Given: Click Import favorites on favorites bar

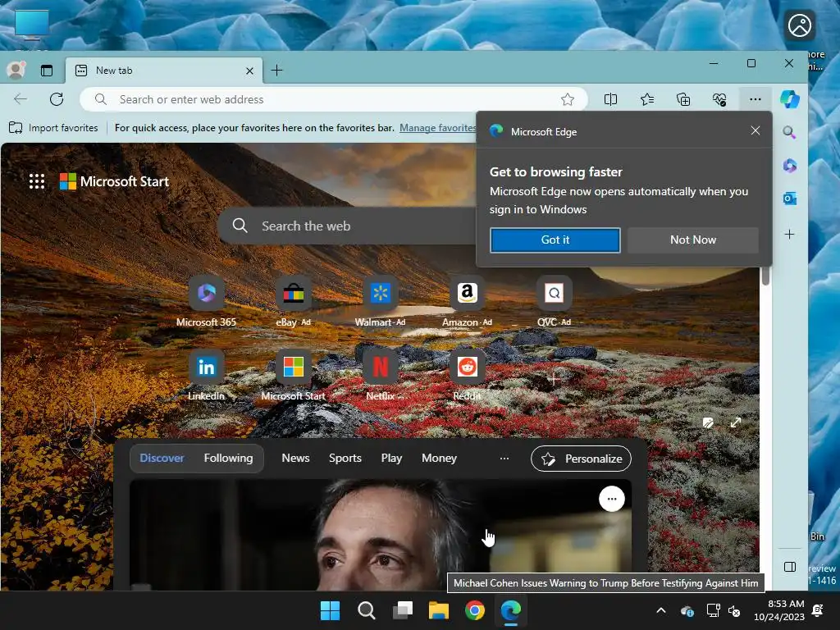Looking at the screenshot, I should tap(53, 127).
